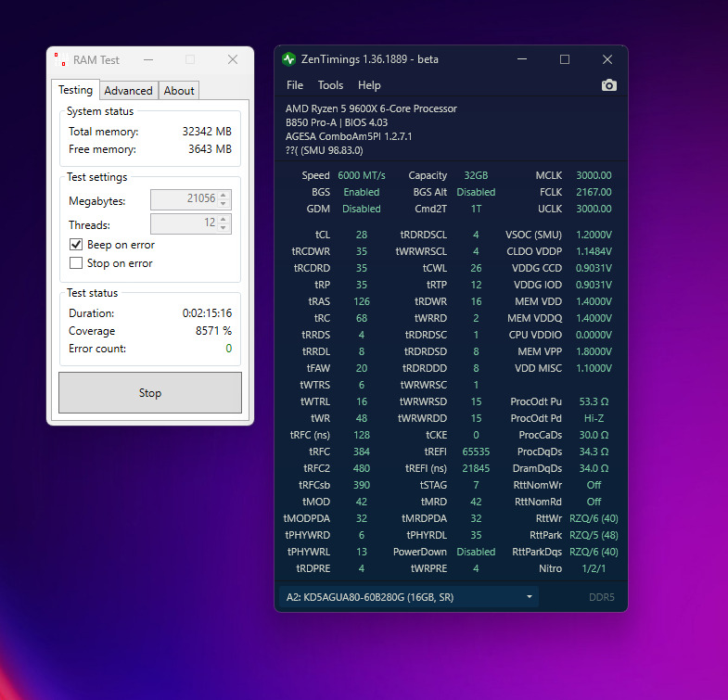Open the memory module selector dropdown
This screenshot has width=728, height=700.
[409, 597]
